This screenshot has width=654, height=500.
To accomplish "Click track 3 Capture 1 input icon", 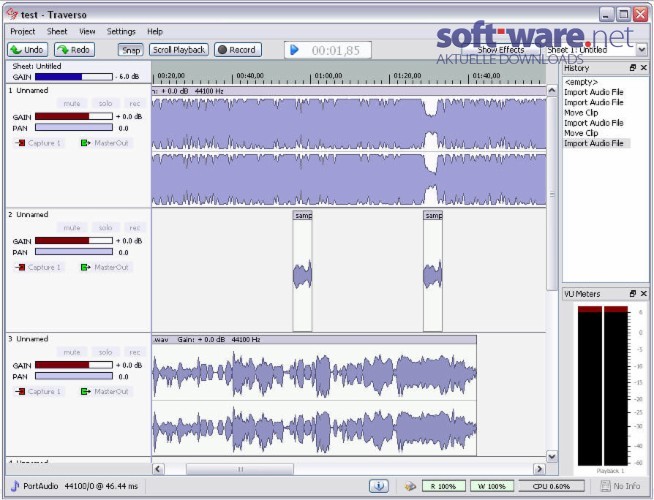I will tap(20, 392).
